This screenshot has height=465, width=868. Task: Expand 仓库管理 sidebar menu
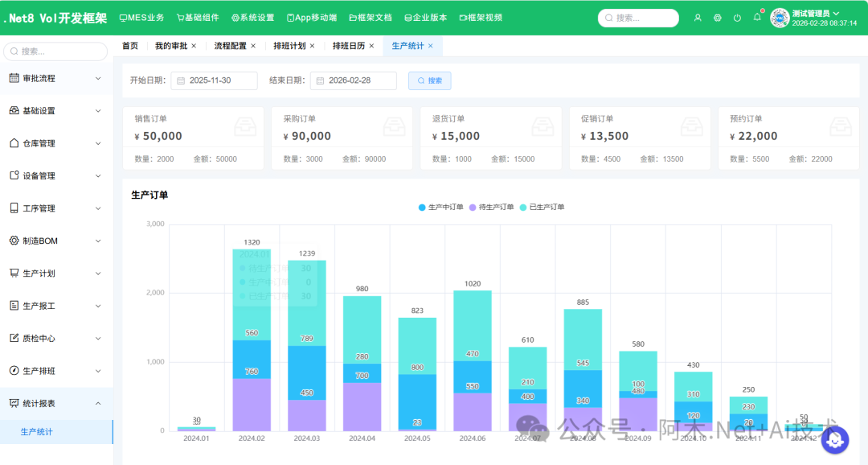(55, 143)
